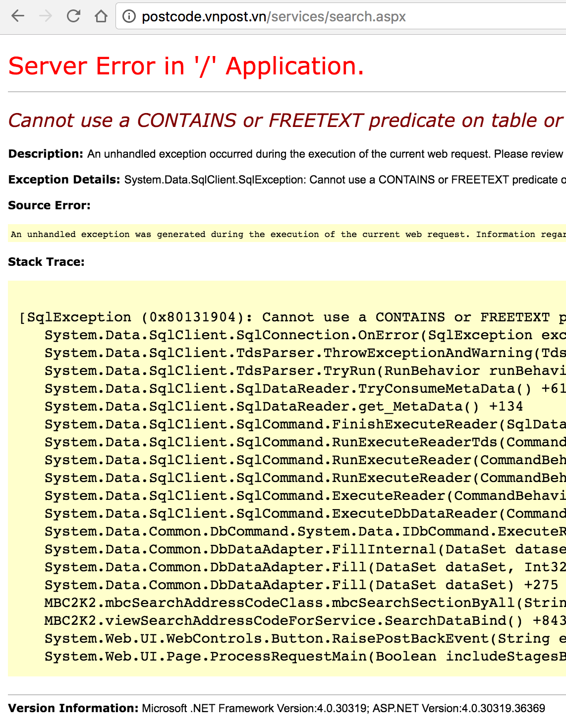Click the "Server Error in '/' Application" heading
The width and height of the screenshot is (566, 728).
pyautogui.click(x=186, y=66)
